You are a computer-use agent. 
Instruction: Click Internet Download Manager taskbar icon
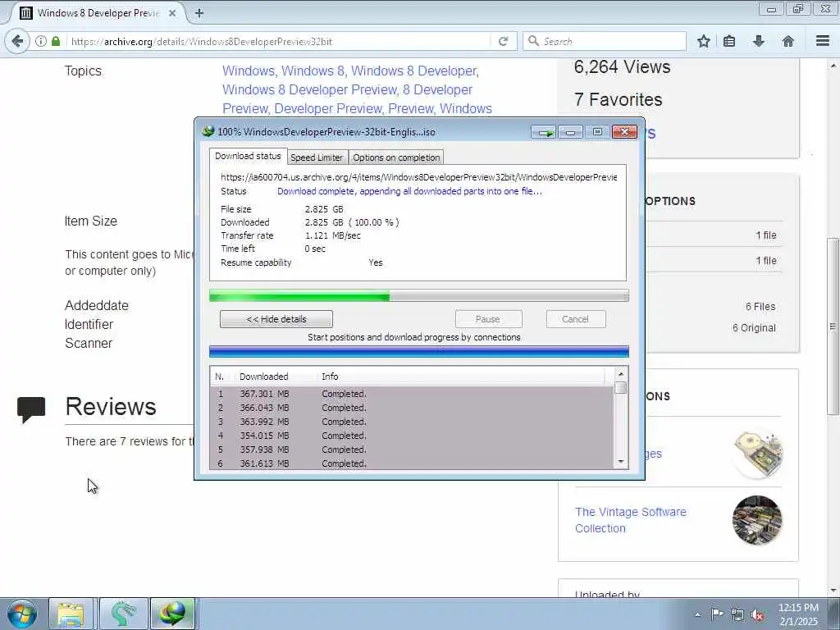click(x=172, y=614)
